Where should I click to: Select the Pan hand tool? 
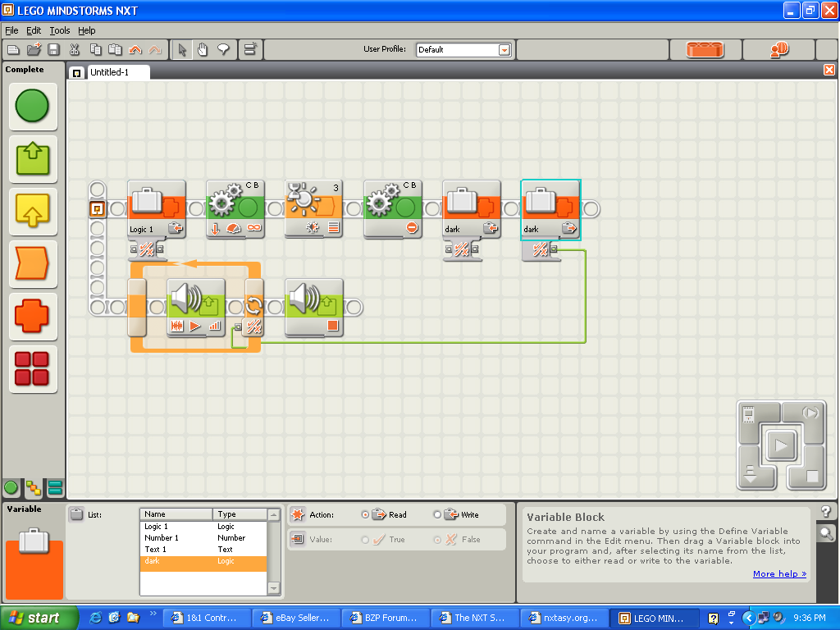tap(202, 49)
